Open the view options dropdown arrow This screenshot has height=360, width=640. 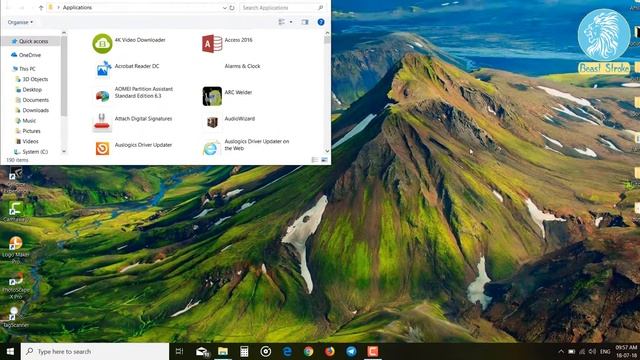291,22
